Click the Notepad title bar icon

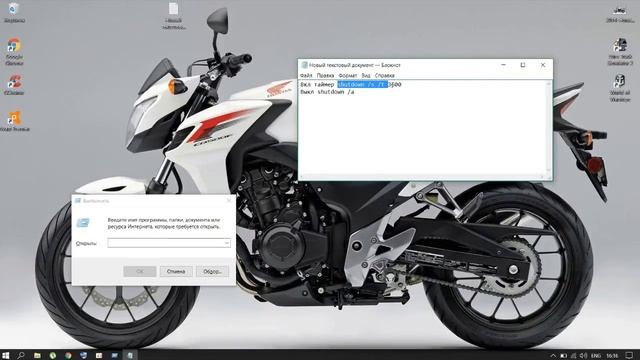click(304, 65)
